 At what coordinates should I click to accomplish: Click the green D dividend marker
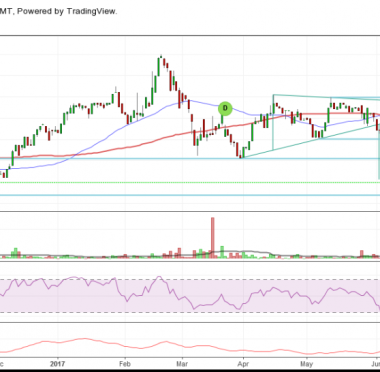tap(225, 109)
